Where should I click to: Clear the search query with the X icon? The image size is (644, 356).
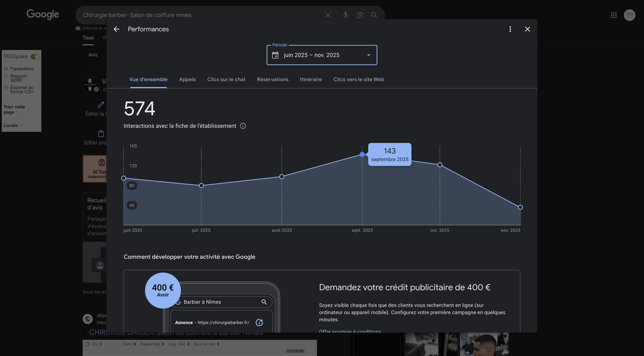click(328, 15)
